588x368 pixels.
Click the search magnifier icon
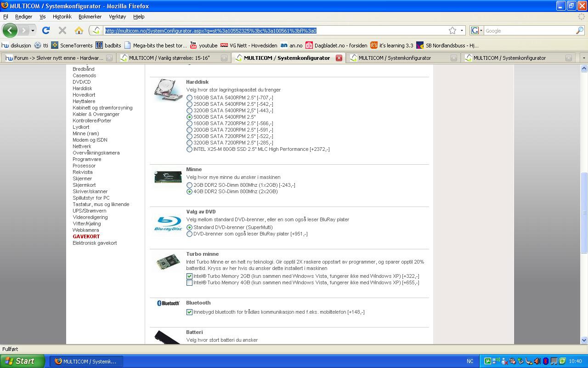click(x=580, y=31)
